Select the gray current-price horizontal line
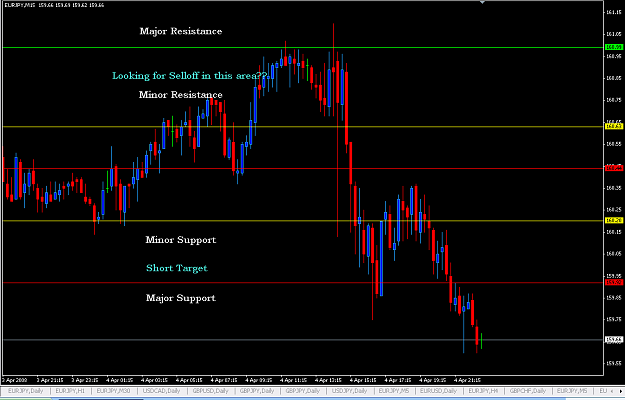The height and width of the screenshot is (400, 625). (x=303, y=340)
